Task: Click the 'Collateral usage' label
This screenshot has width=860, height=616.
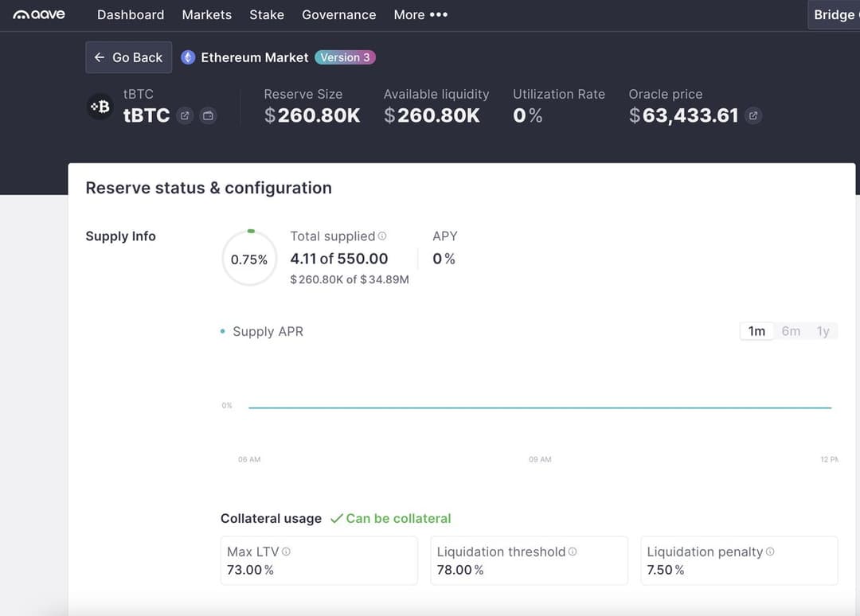Action: [271, 518]
